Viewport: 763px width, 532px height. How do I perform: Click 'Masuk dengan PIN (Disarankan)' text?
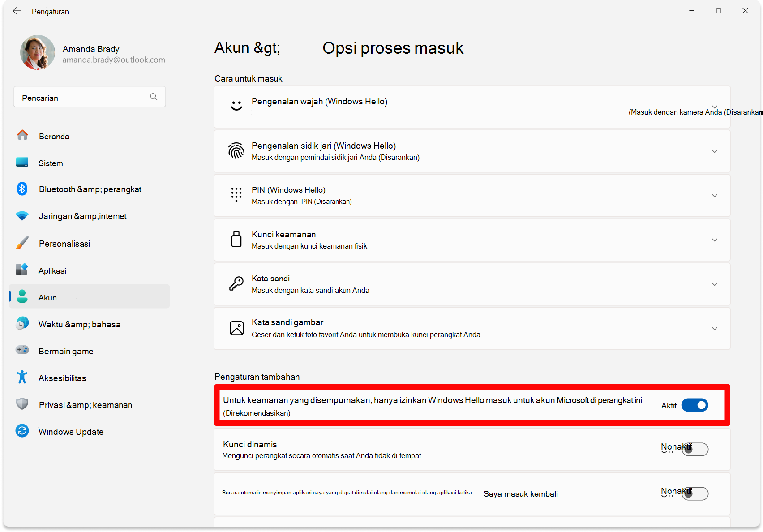[x=302, y=202]
